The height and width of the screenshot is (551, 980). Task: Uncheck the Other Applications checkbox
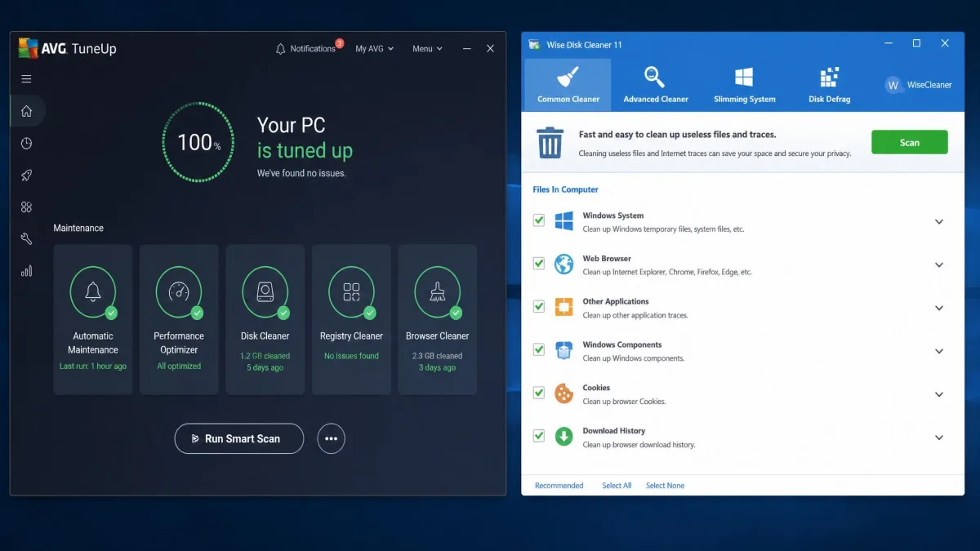538,307
